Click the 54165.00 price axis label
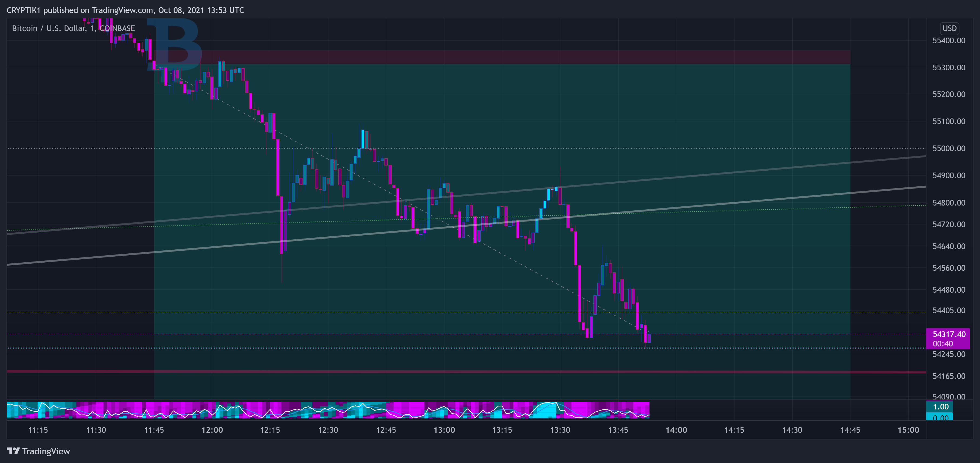Viewport: 980px width, 463px height. pos(949,376)
